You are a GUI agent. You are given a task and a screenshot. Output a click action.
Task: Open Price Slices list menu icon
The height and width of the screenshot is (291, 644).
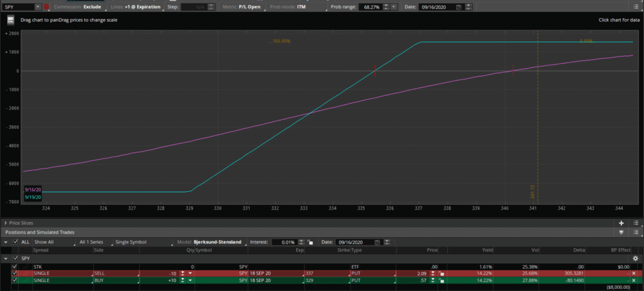click(x=636, y=223)
